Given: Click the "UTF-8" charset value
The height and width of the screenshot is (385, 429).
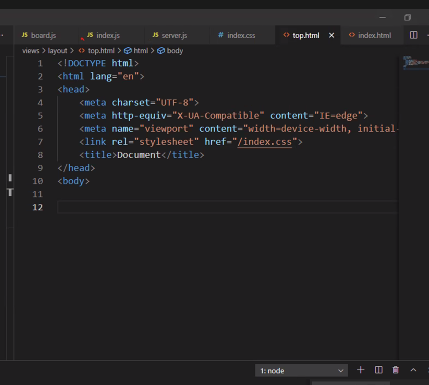Looking at the screenshot, I should pos(175,103).
